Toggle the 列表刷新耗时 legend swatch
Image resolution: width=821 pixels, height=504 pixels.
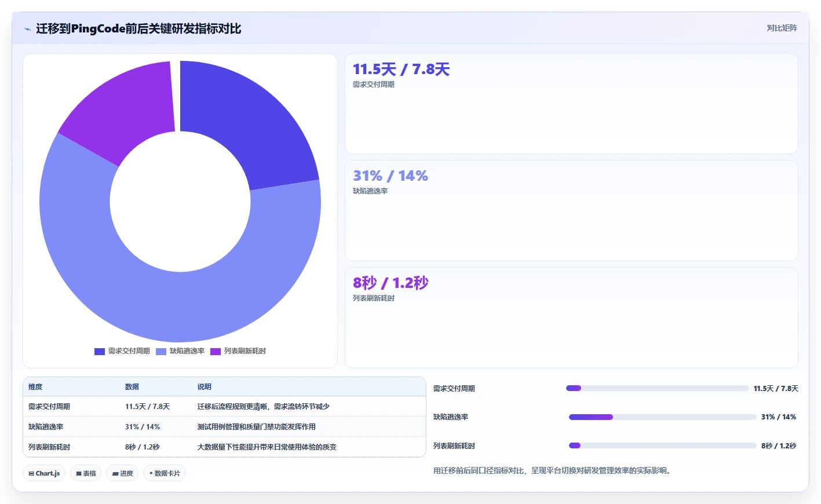point(216,351)
